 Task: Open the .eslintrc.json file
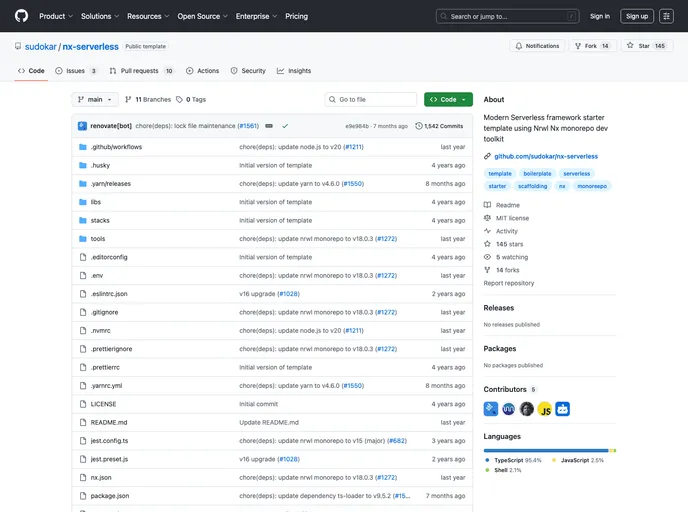[109, 294]
